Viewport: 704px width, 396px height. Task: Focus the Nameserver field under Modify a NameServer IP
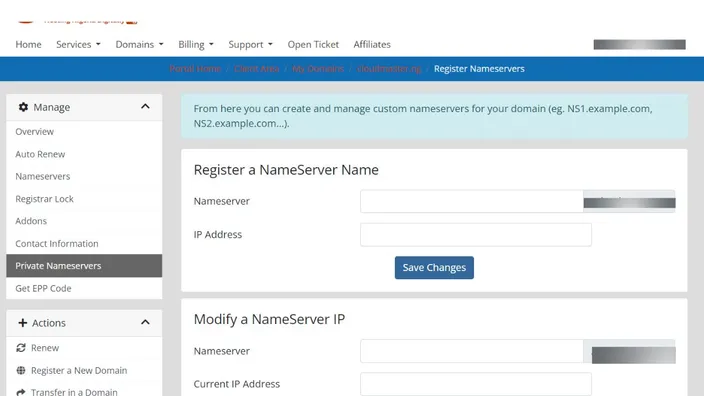pos(471,351)
